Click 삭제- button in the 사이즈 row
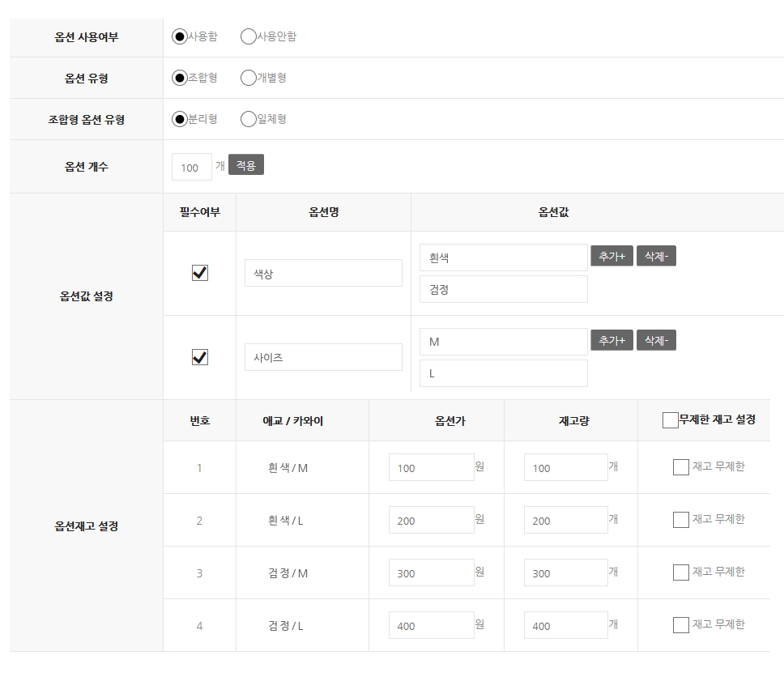784x698 pixels. click(656, 340)
